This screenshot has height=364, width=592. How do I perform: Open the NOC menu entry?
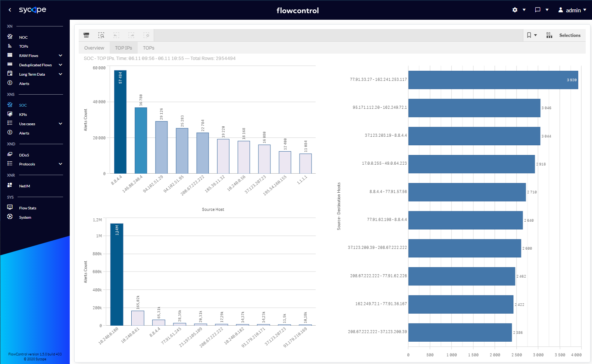pos(24,37)
